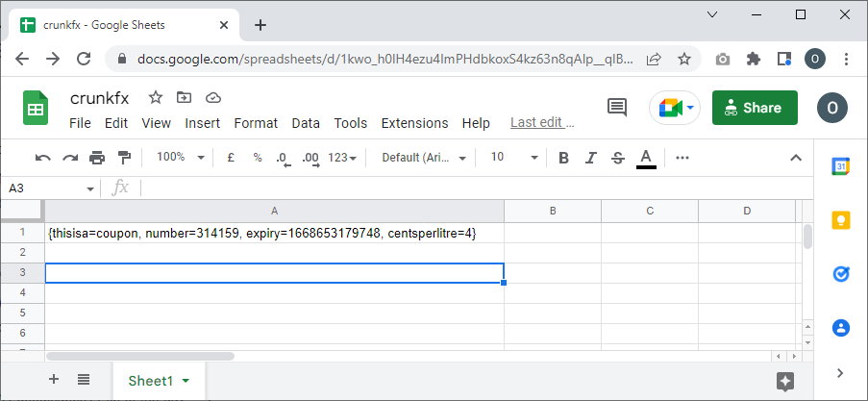Click the redo arrow icon
868x401 pixels.
point(69,158)
